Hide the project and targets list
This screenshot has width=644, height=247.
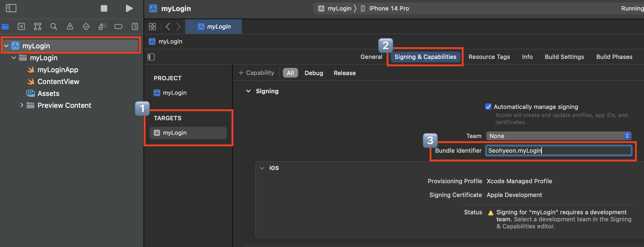click(151, 57)
